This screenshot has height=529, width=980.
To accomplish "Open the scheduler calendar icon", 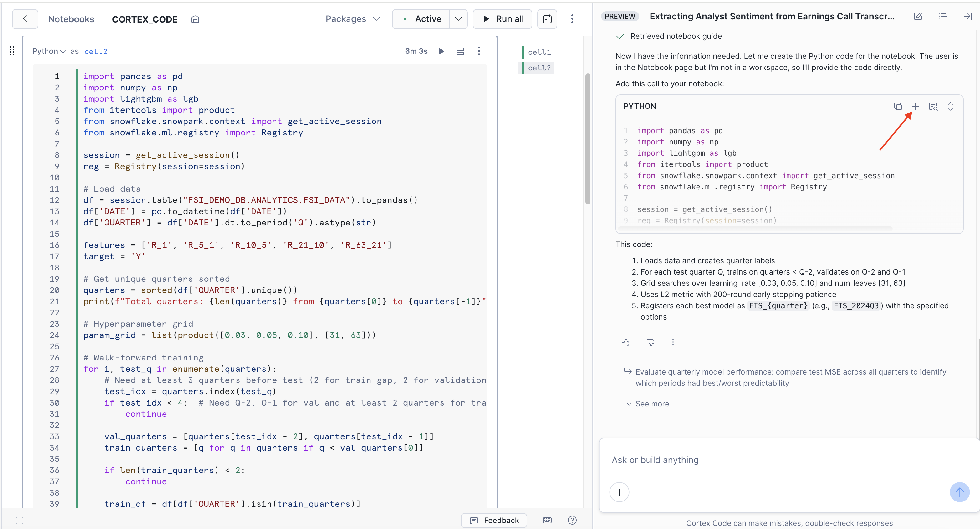I will [x=547, y=19].
